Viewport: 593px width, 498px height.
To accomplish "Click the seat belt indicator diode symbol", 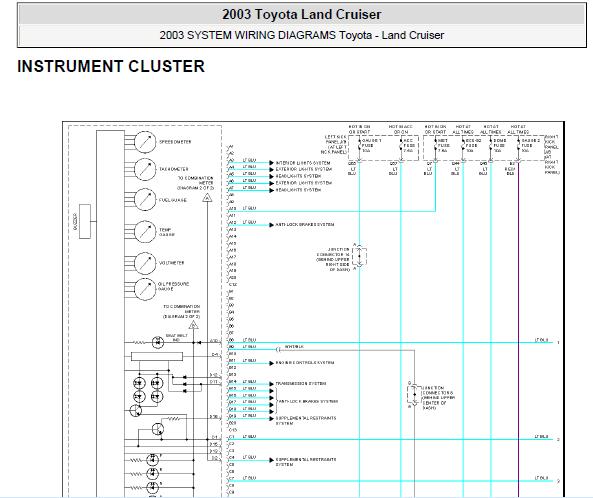I will 158,342.
